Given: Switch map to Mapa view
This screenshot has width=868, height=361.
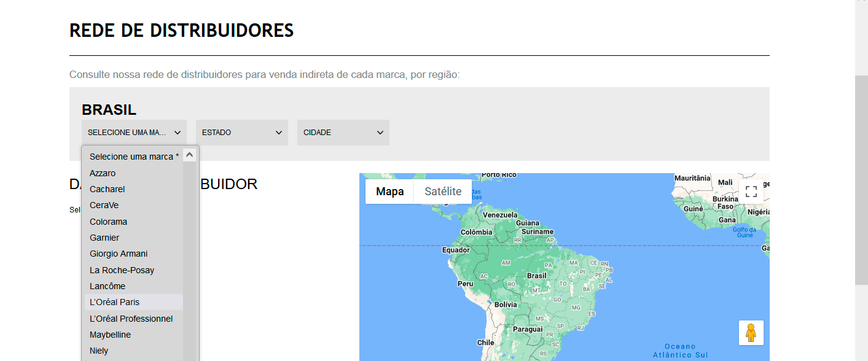Looking at the screenshot, I should point(390,192).
